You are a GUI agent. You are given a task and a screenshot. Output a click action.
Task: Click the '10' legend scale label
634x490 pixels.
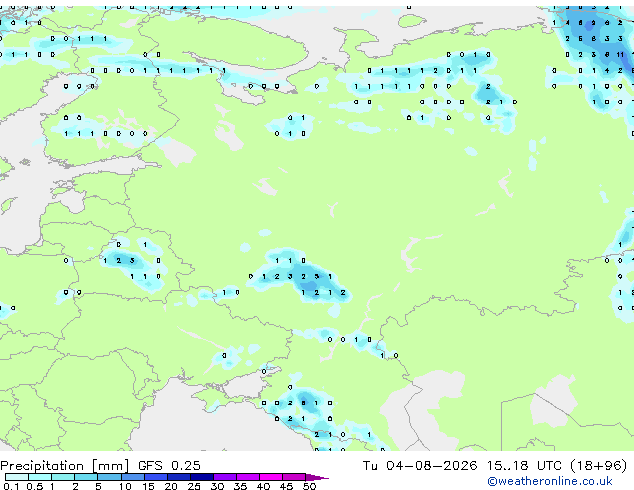tap(125, 486)
